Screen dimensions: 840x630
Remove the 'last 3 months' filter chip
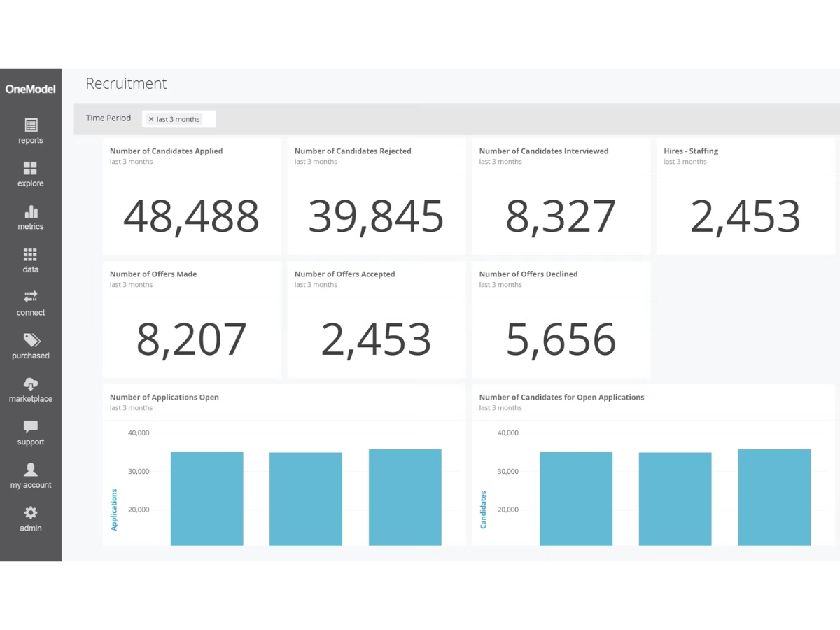(151, 119)
